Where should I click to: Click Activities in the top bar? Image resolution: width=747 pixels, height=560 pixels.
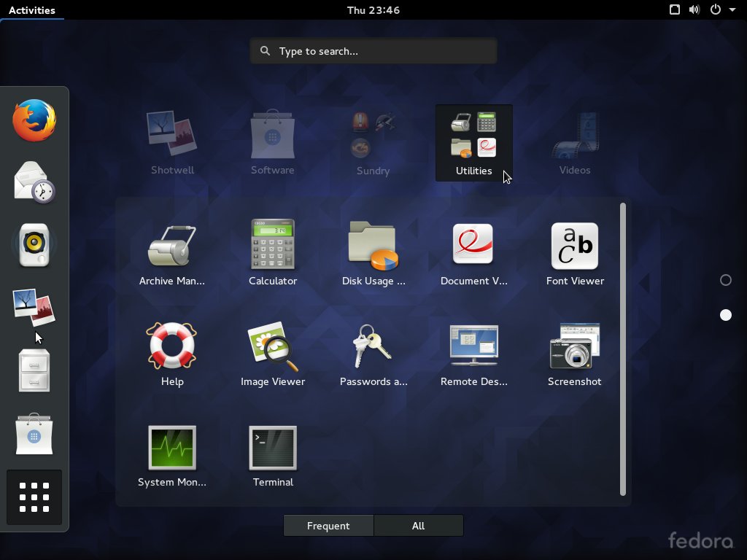pyautogui.click(x=33, y=9)
